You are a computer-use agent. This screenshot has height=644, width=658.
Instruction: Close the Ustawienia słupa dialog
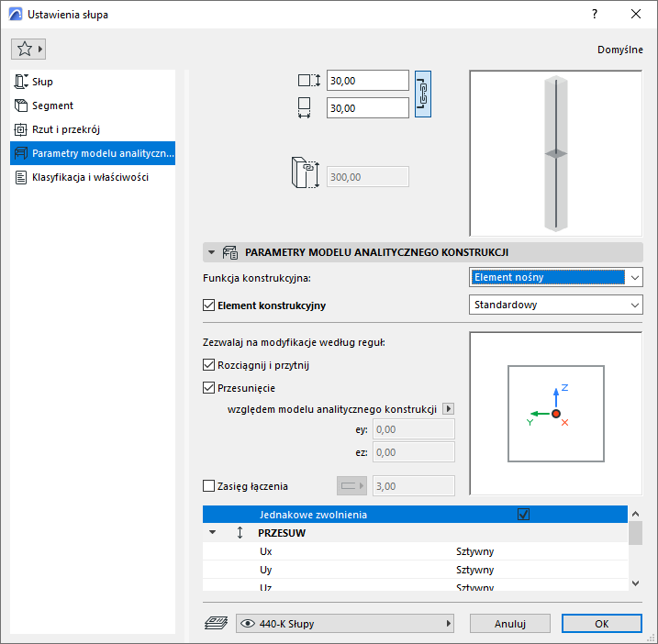coord(635,15)
